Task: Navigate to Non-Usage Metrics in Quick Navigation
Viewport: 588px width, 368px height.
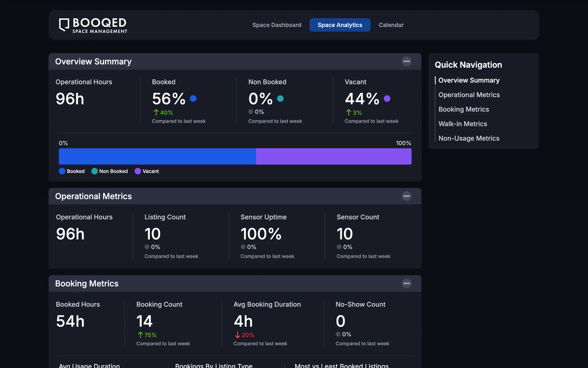Action: pyautogui.click(x=469, y=138)
